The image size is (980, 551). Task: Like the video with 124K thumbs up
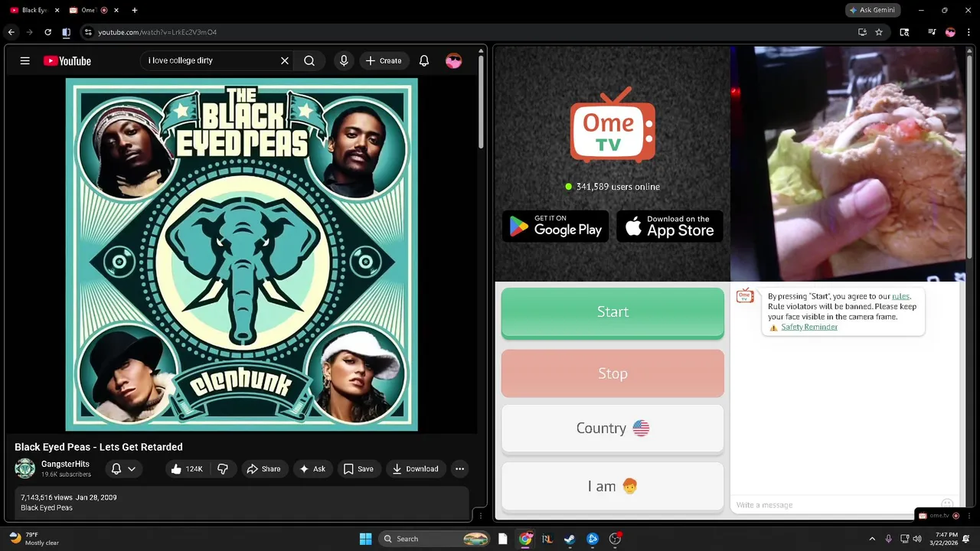click(x=187, y=468)
